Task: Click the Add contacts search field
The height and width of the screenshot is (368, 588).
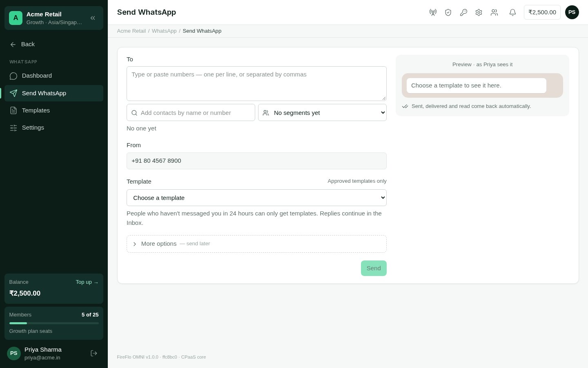Action: tap(191, 112)
